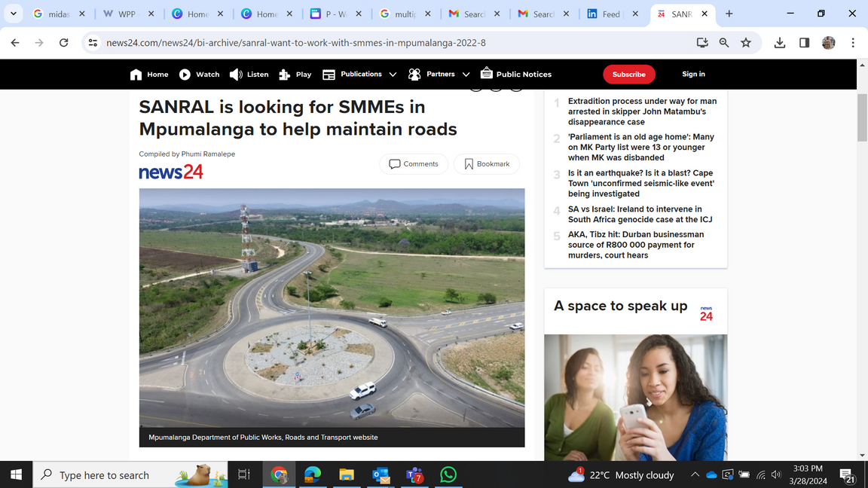Open the Cape Town earthquake story
This screenshot has width=868, height=488.
(641, 183)
